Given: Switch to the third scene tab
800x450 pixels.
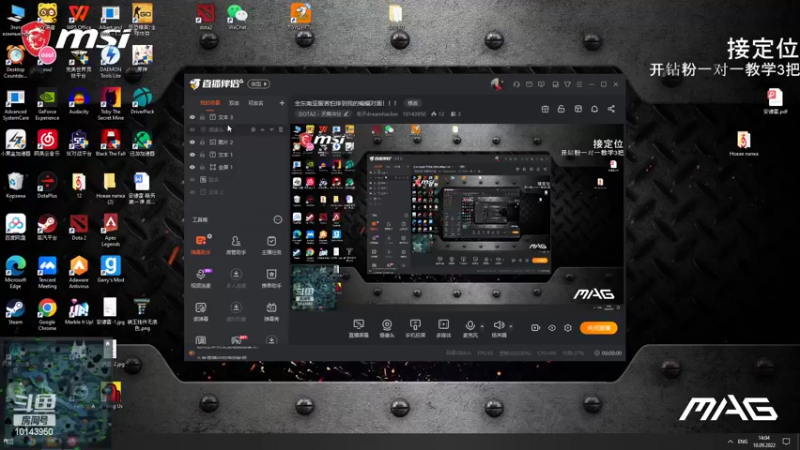Looking at the screenshot, I should (255, 103).
